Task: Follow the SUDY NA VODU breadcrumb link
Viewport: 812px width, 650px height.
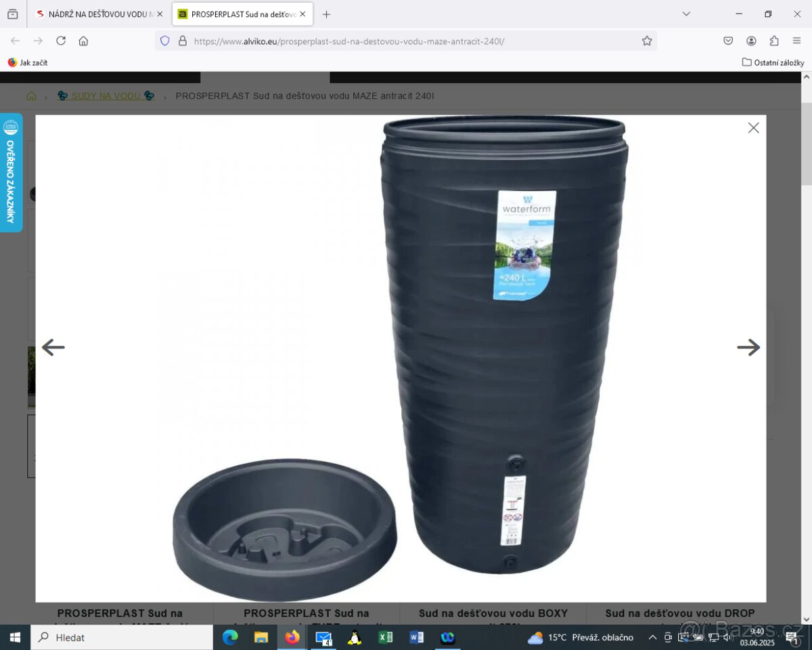Action: pyautogui.click(x=106, y=96)
